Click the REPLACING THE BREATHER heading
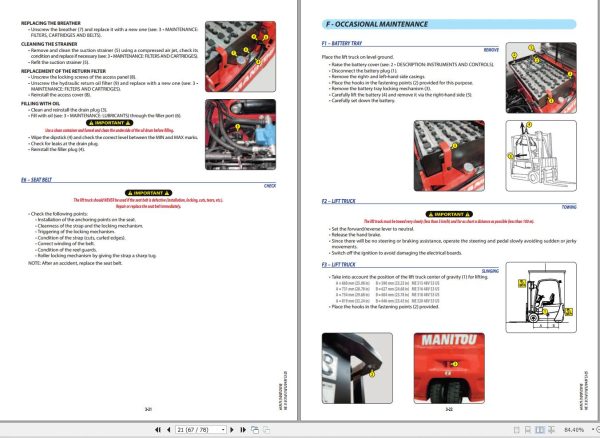The height and width of the screenshot is (438, 600). (51, 23)
